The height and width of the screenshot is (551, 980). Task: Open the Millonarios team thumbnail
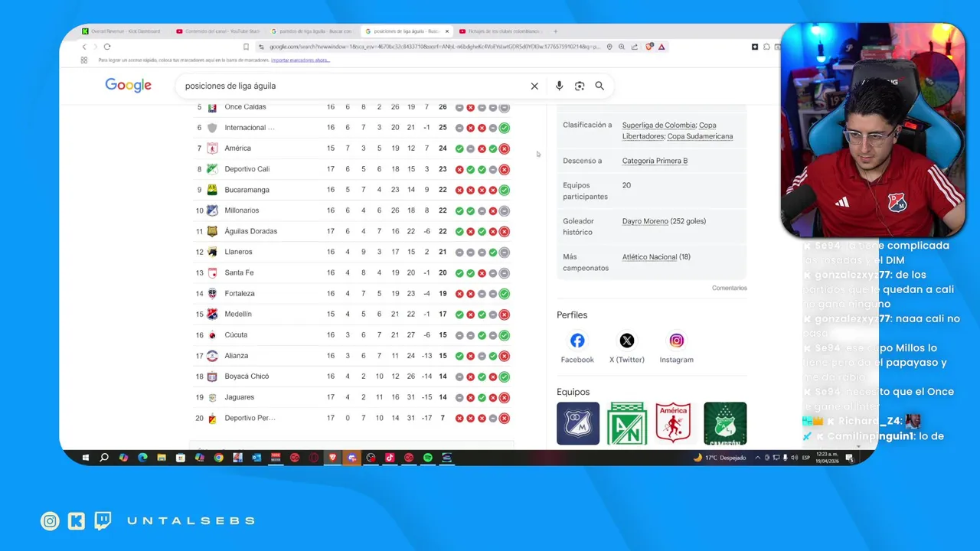(578, 423)
